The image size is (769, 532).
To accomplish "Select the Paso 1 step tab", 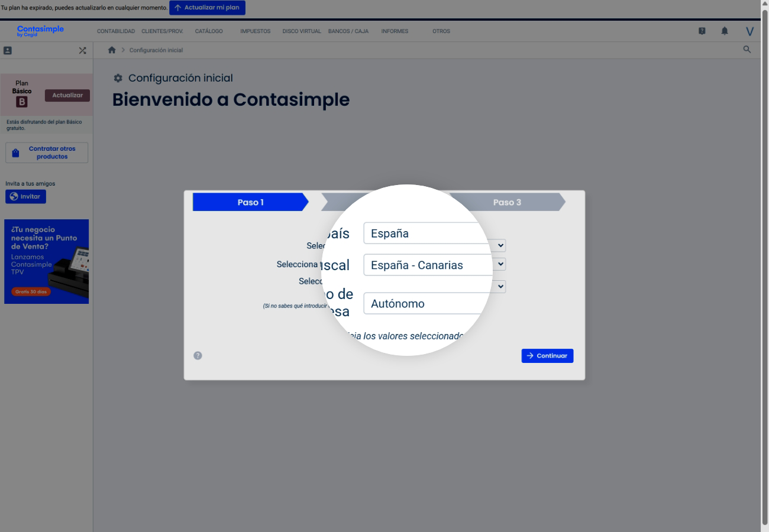I will [251, 202].
